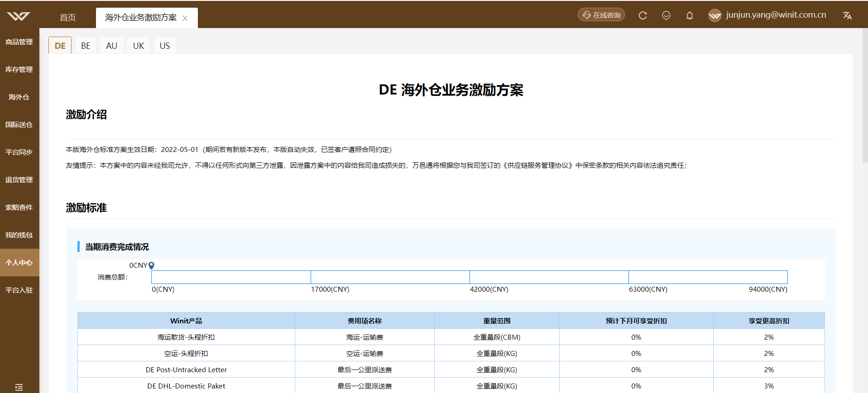Click the vertical page scrollbar
The width and height of the screenshot is (868, 393).
pos(865,95)
